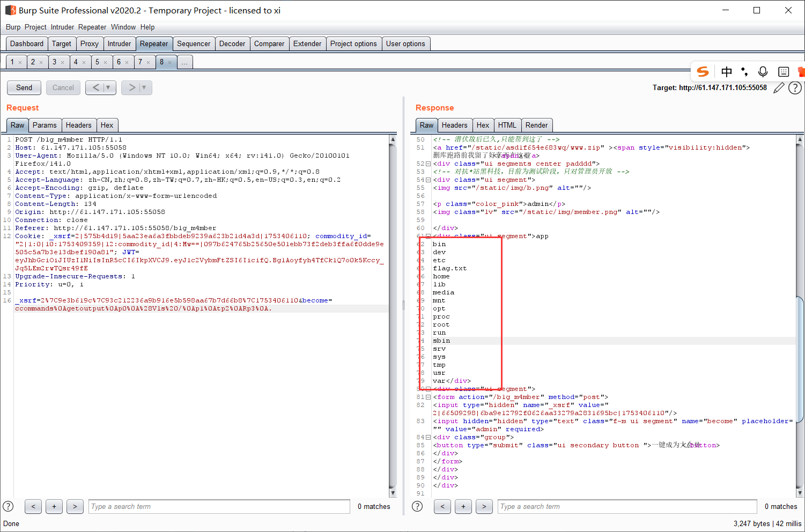Click the Sogou input method S logo
805x532 pixels.
[703, 71]
